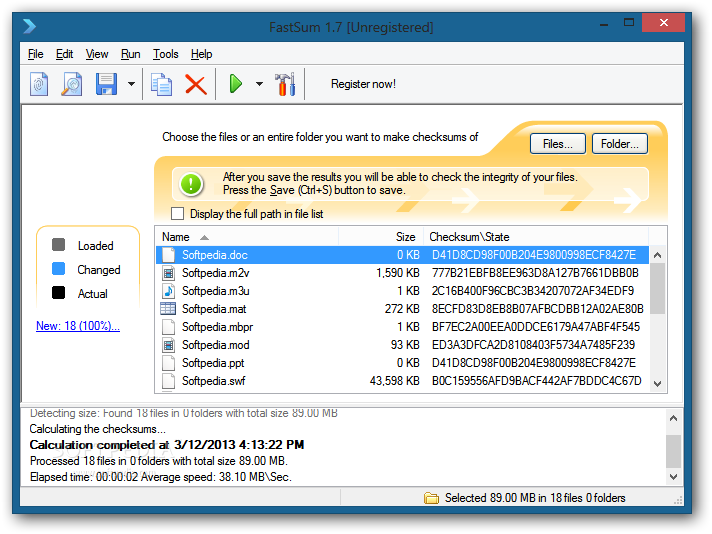Select the Softpedia.doc file icon
This screenshot has height=534, width=712.
coord(168,255)
